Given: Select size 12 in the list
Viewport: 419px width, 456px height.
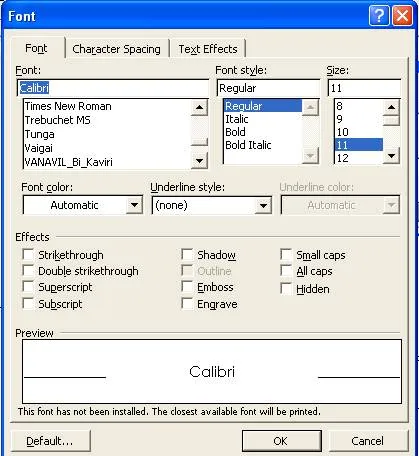Looking at the screenshot, I should click(343, 158).
